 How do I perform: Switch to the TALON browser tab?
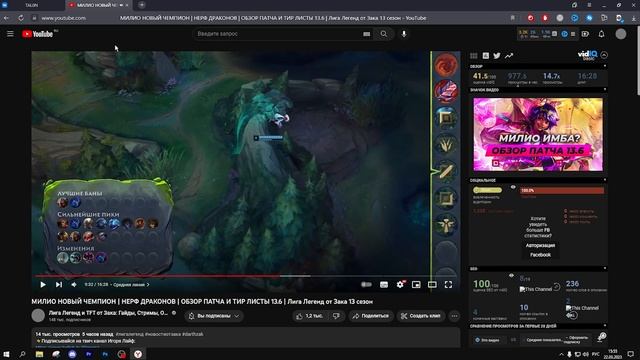(32, 5)
